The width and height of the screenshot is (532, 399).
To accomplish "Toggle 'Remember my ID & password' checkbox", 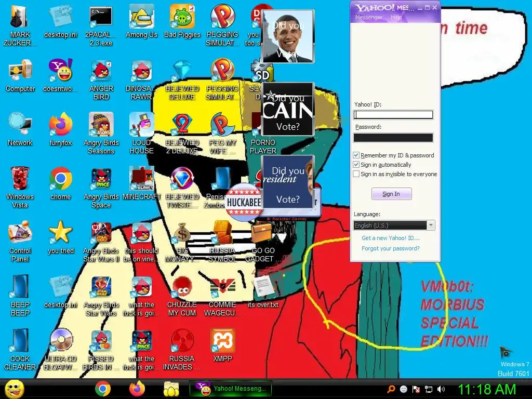I will pyautogui.click(x=356, y=155).
